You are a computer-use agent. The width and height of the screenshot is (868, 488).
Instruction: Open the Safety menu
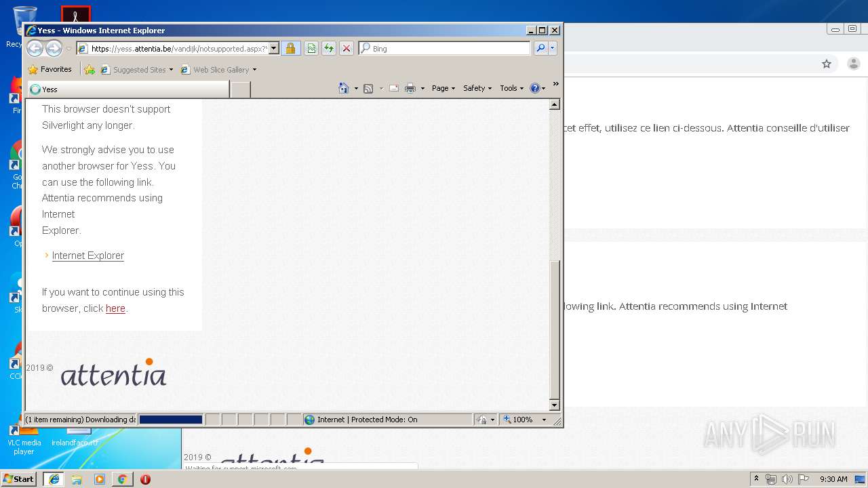477,88
